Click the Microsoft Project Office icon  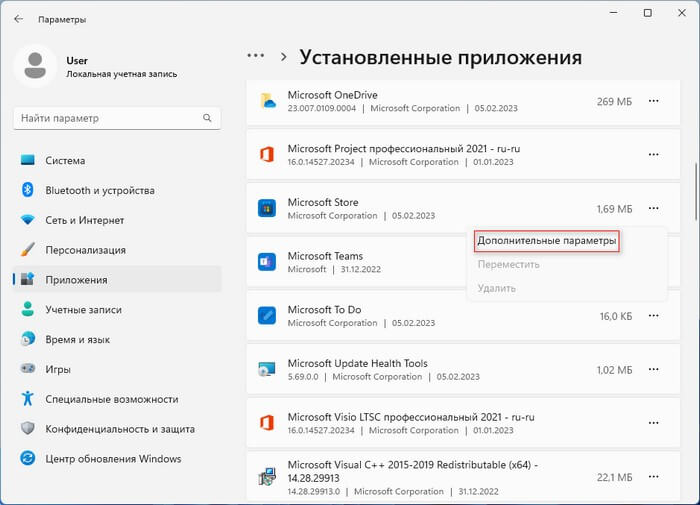click(267, 155)
